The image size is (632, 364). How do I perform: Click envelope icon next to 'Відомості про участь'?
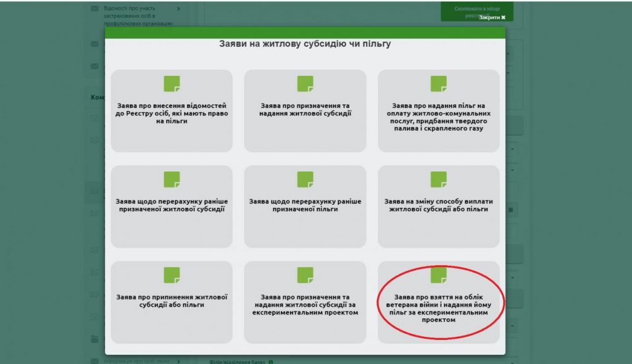pyautogui.click(x=94, y=9)
